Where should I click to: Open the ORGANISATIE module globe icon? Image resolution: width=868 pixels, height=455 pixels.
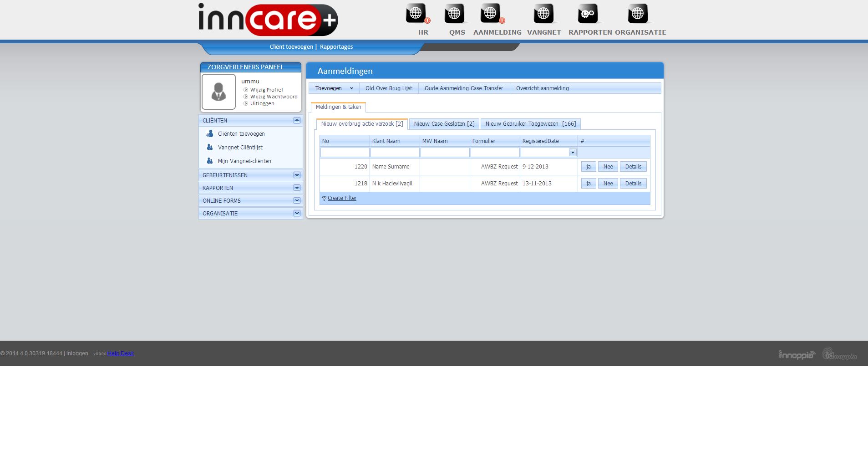[x=638, y=13]
